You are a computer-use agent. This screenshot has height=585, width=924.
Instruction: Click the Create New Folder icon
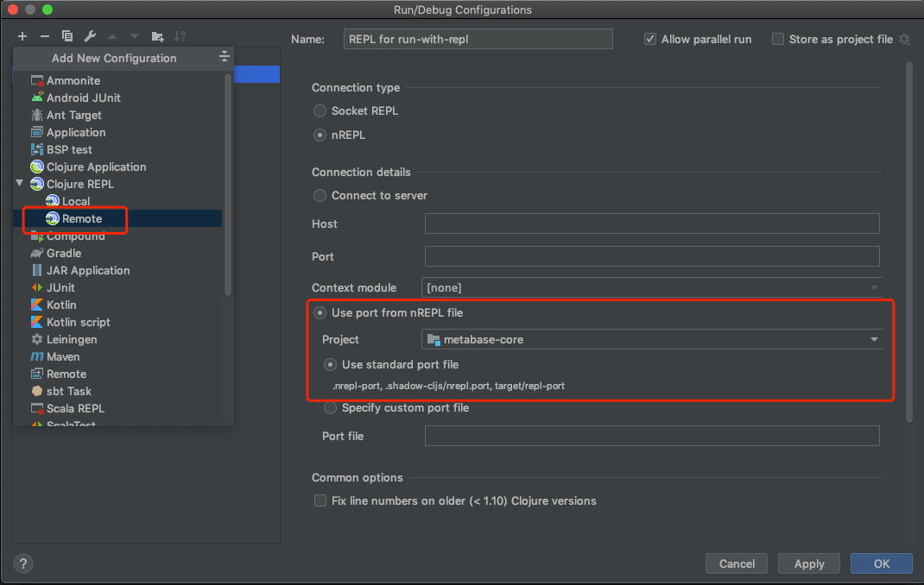pyautogui.click(x=157, y=36)
